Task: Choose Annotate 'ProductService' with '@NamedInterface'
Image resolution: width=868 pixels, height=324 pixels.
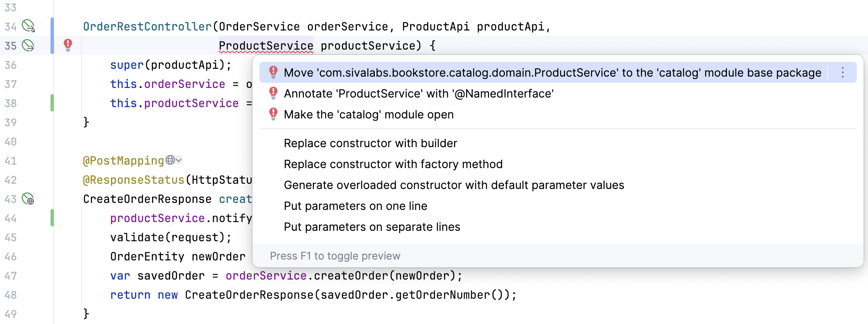Action: pos(418,94)
